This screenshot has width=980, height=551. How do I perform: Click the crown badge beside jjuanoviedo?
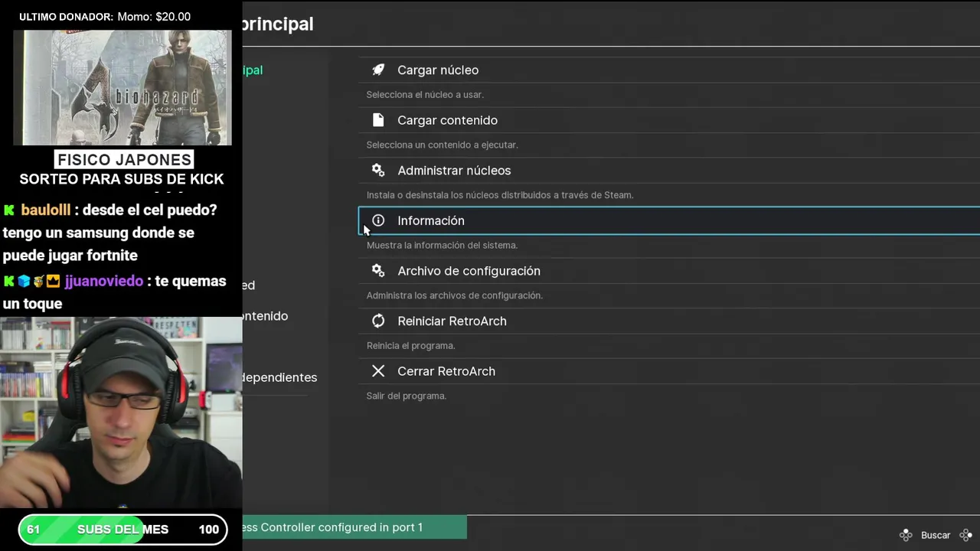[x=53, y=281]
